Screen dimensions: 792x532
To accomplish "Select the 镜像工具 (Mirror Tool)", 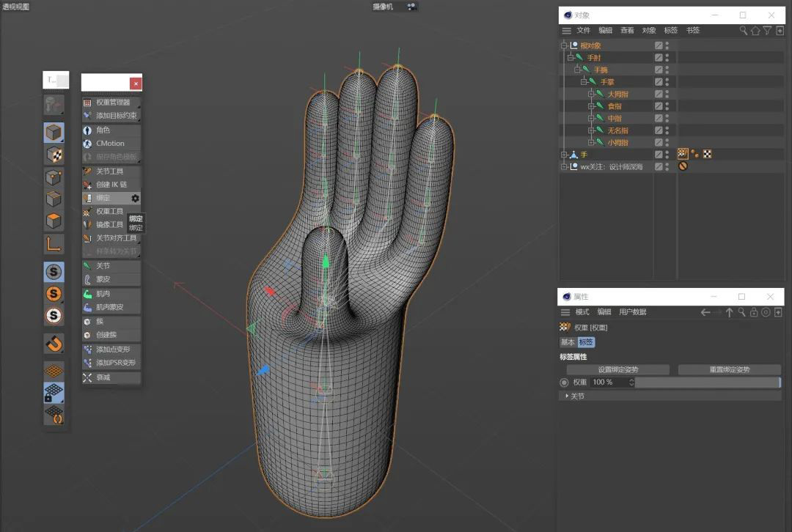I will (109, 225).
